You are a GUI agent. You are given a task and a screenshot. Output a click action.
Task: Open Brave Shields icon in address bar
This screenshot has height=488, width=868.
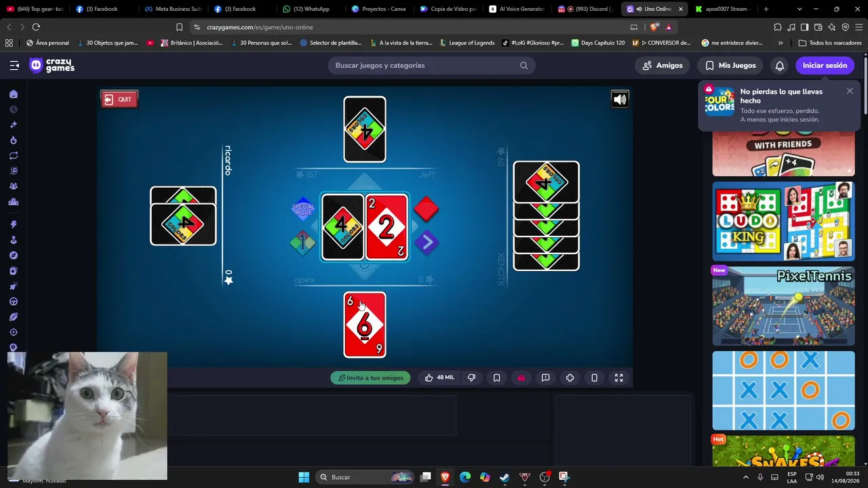pyautogui.click(x=654, y=27)
